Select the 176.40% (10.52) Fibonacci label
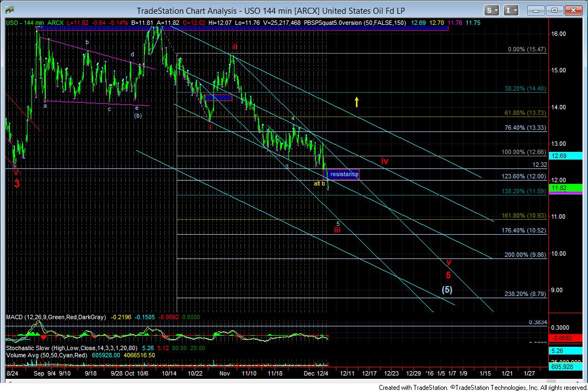The width and height of the screenshot is (588, 391). (524, 231)
